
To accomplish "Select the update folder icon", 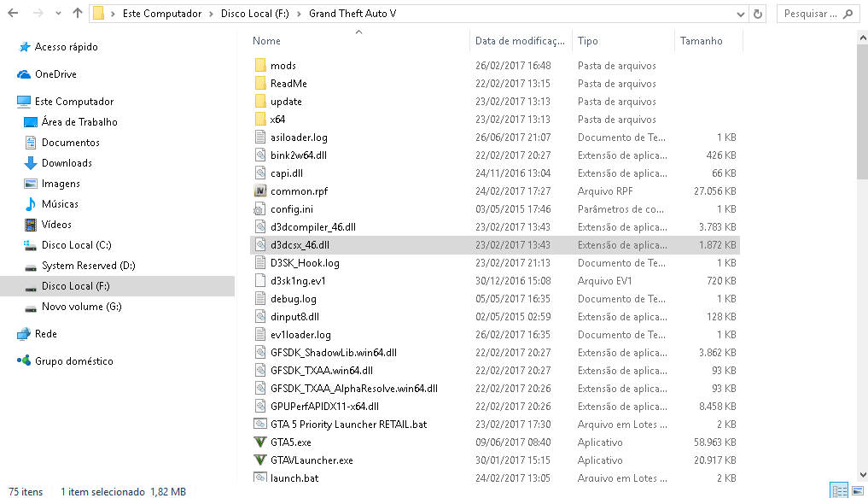I will [260, 102].
